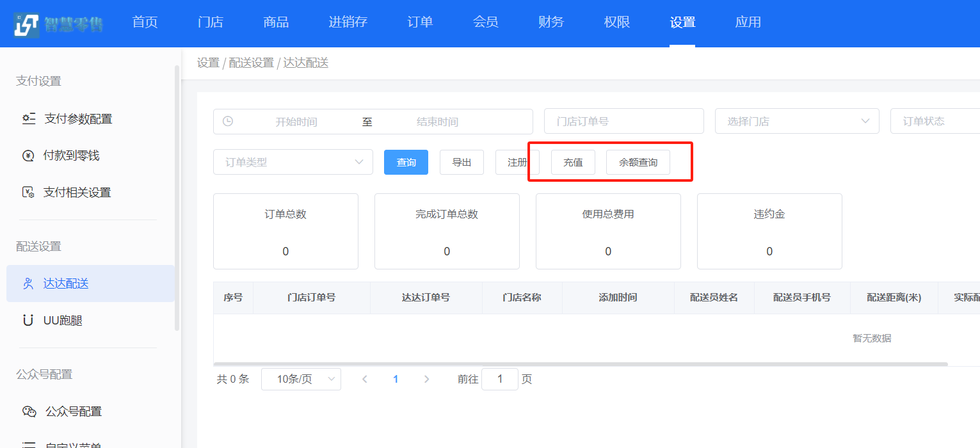Select 支付相关设置 in sidebar
Screen dimensions: 980x448
(x=90, y=192)
